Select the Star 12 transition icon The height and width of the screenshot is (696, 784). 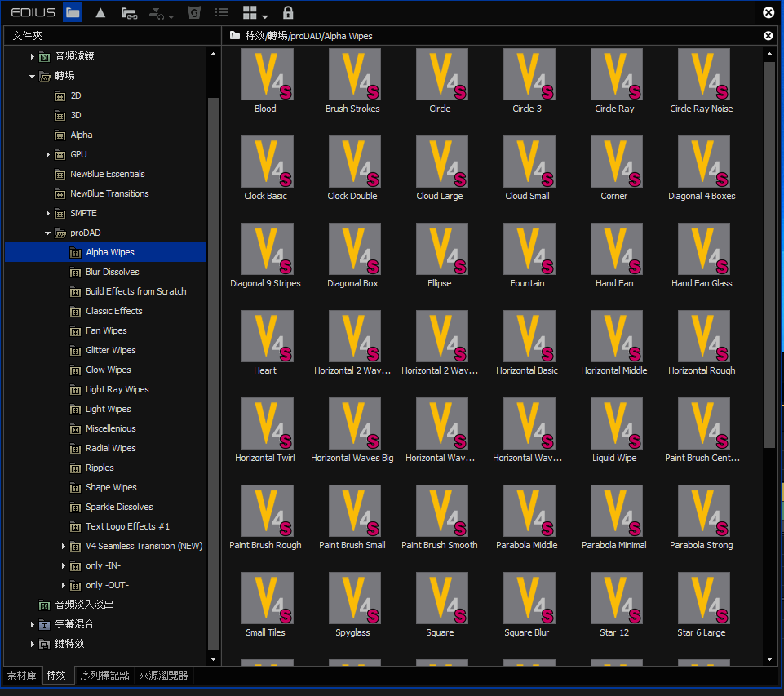click(616, 598)
